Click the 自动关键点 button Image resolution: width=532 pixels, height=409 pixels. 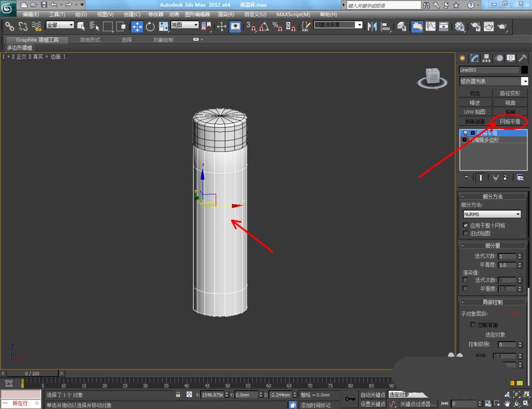(x=372, y=395)
